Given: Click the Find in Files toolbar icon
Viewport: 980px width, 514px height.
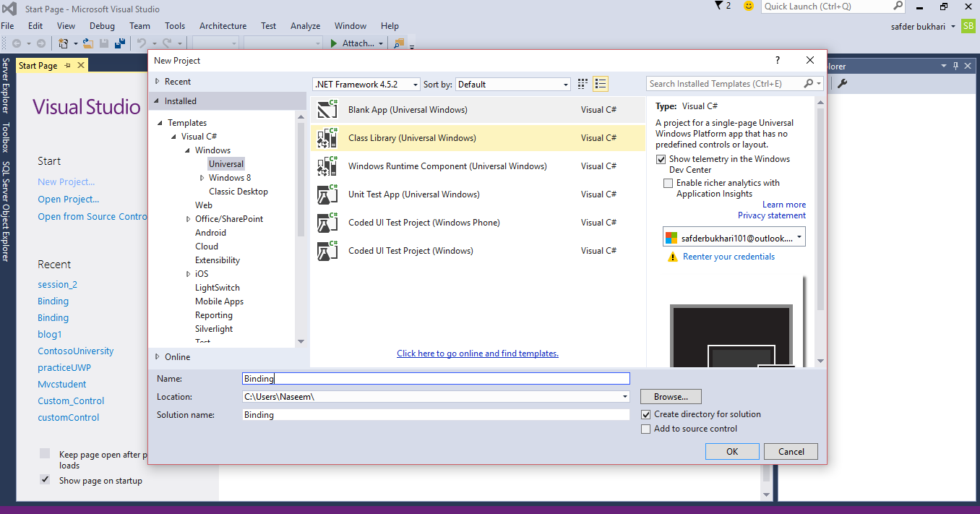Looking at the screenshot, I should point(398,43).
